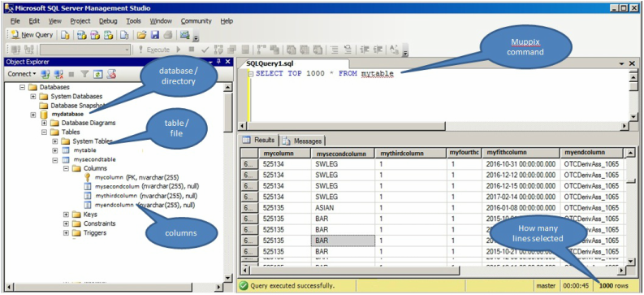644x295 pixels.
Task: Collapse the Databases tree node
Action: (x=22, y=87)
